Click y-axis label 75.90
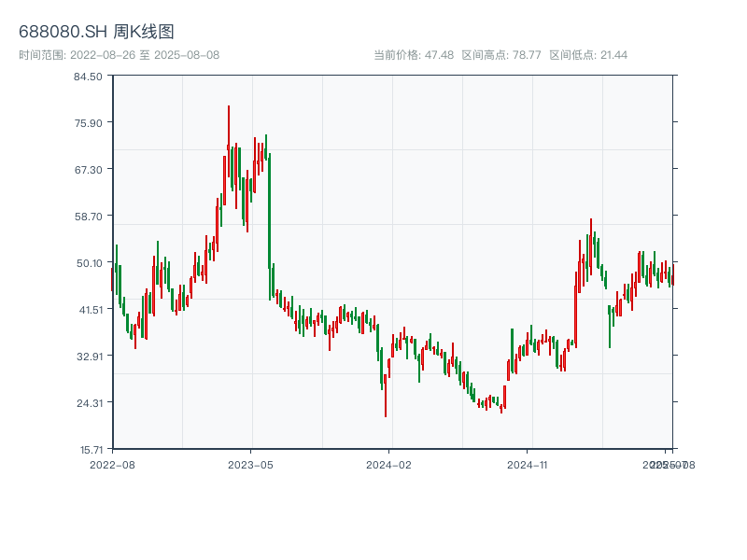This screenshot has width=747, height=560. (88, 123)
